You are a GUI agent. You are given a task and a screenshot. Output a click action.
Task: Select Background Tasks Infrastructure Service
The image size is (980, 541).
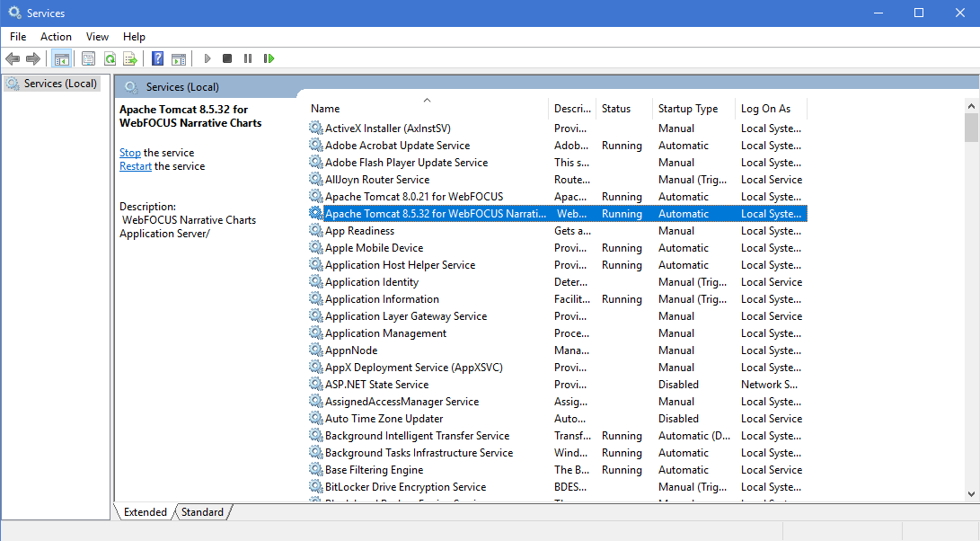point(419,453)
